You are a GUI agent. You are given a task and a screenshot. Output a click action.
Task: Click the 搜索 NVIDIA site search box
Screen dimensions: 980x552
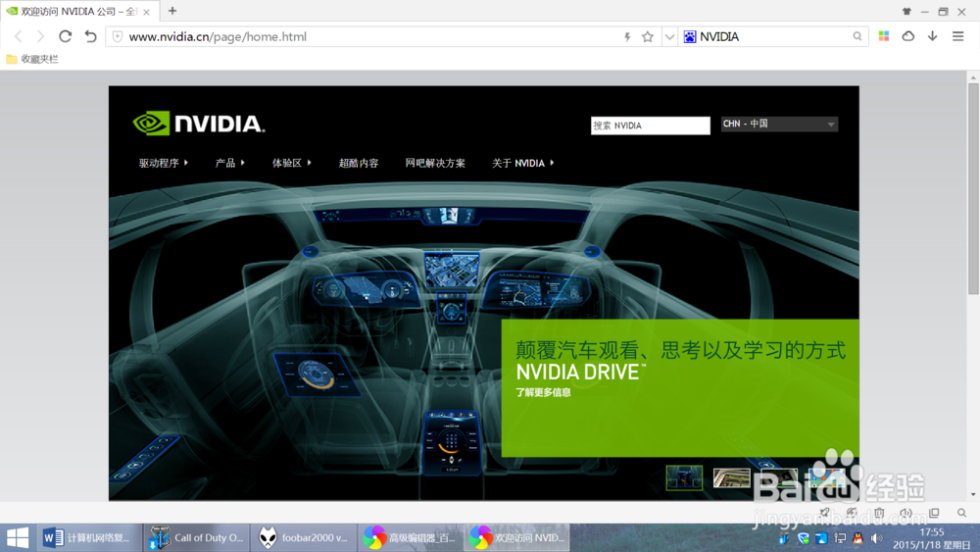[650, 125]
